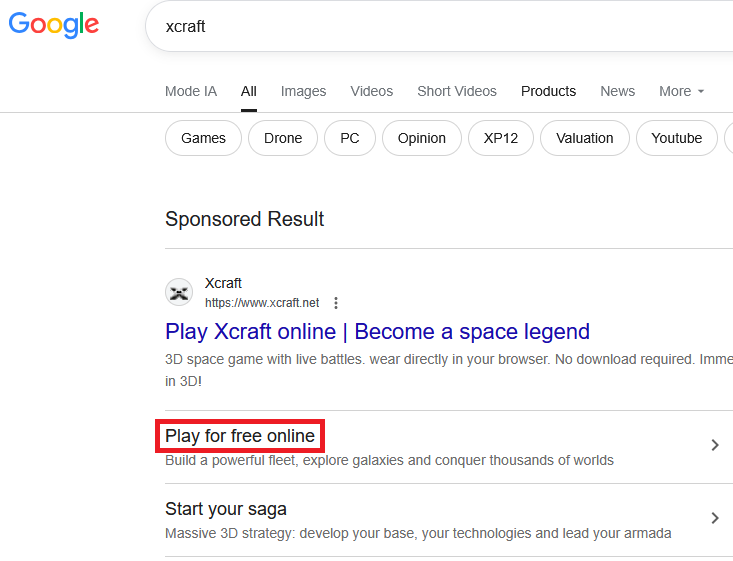Open the three-dot menu beside xcraft.net URL
733x561 pixels.
(336, 303)
